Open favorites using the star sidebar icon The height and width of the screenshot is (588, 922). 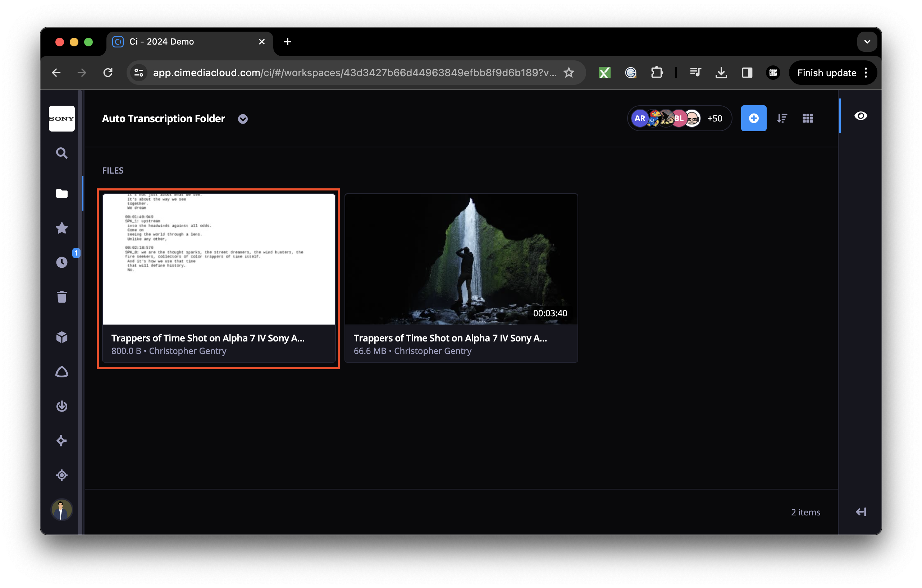coord(61,228)
